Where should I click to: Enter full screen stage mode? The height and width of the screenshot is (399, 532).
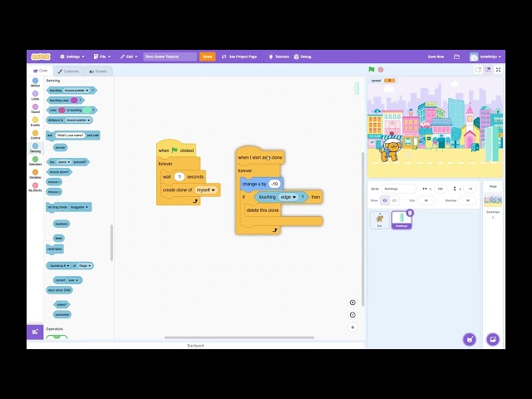click(x=499, y=70)
